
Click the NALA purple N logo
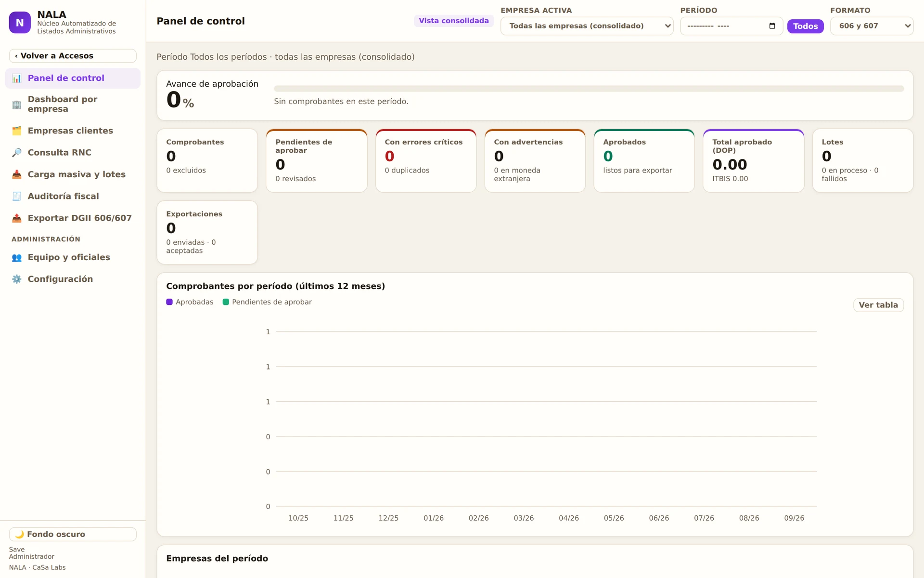20,22
